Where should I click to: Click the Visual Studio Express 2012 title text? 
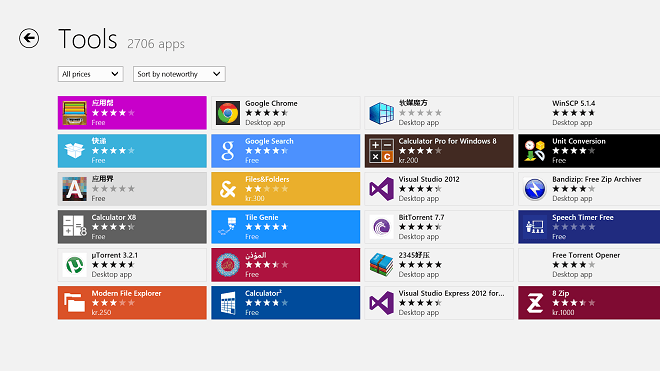coord(451,293)
